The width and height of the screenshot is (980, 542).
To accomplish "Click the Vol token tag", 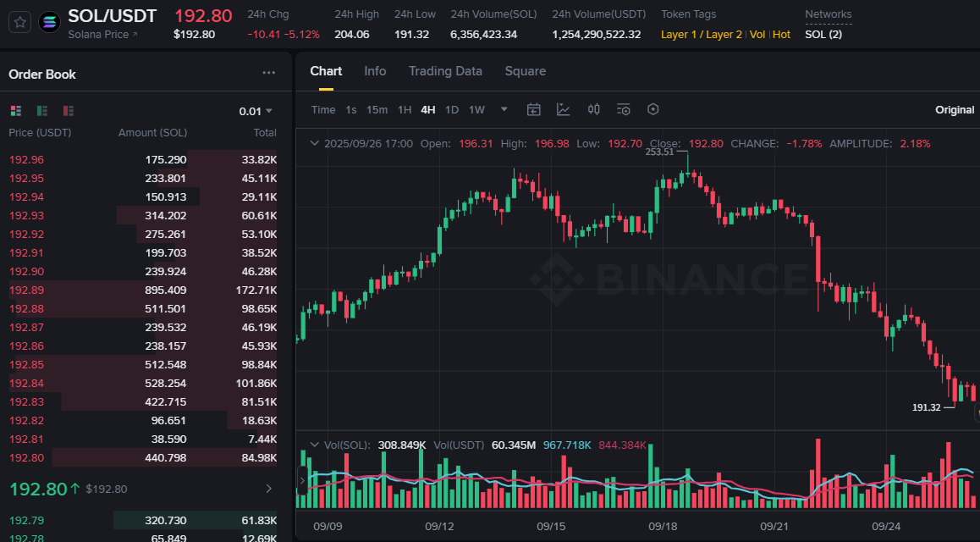I will tap(757, 35).
